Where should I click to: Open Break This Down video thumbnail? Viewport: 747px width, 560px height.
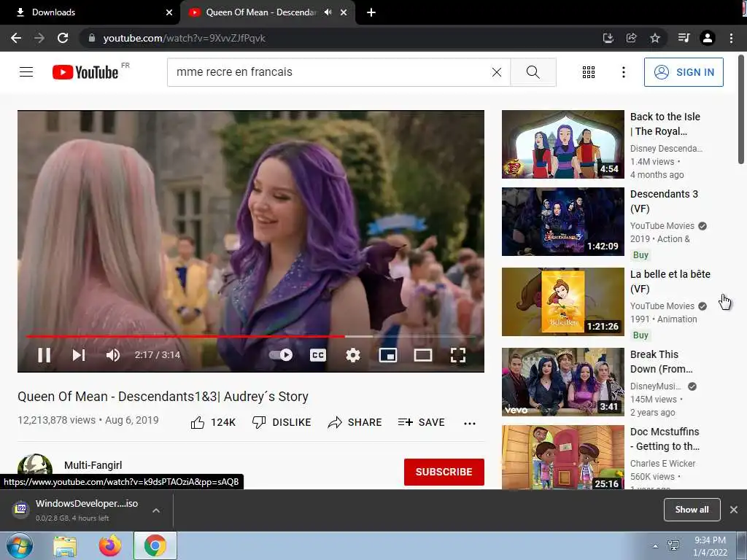[x=563, y=382]
